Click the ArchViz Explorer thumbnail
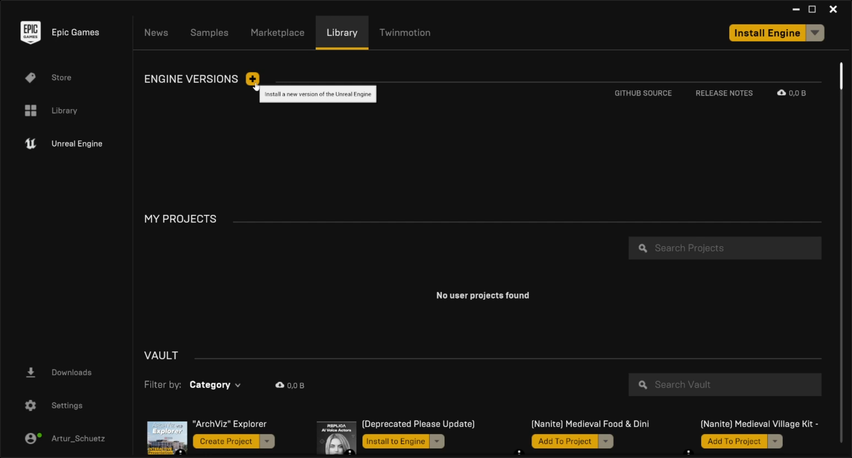The image size is (852, 458). coord(167,438)
